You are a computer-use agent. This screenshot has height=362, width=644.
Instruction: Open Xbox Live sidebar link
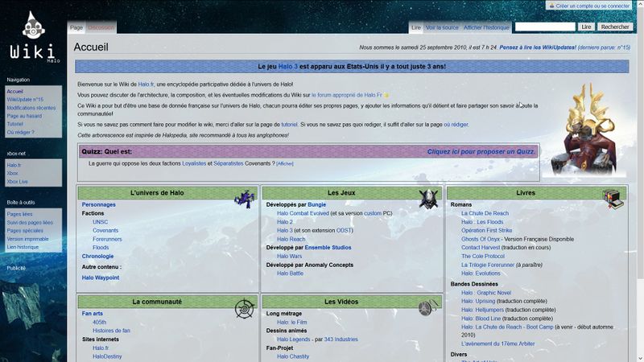[x=17, y=182]
